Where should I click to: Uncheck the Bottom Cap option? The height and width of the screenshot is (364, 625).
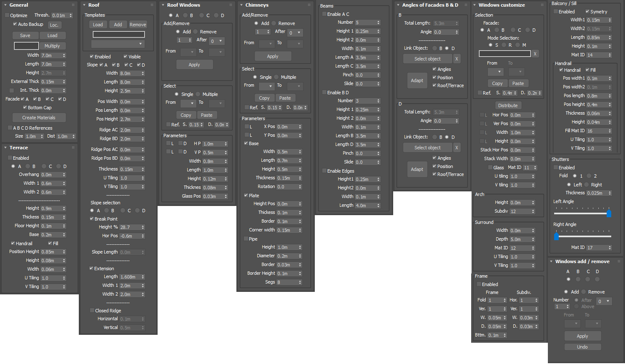25,108
